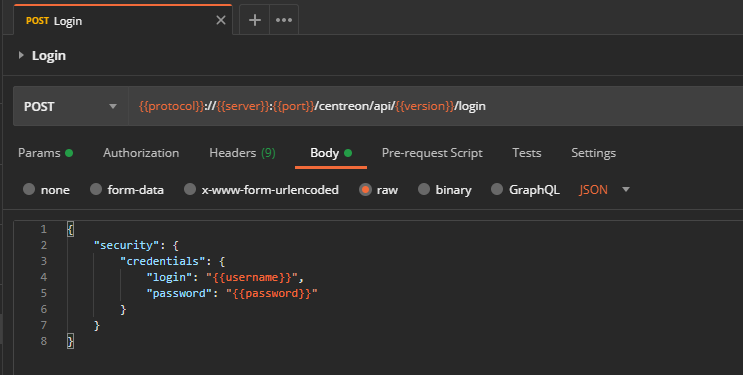The image size is (743, 375).
Task: Switch to the Params tab
Action: [45, 153]
